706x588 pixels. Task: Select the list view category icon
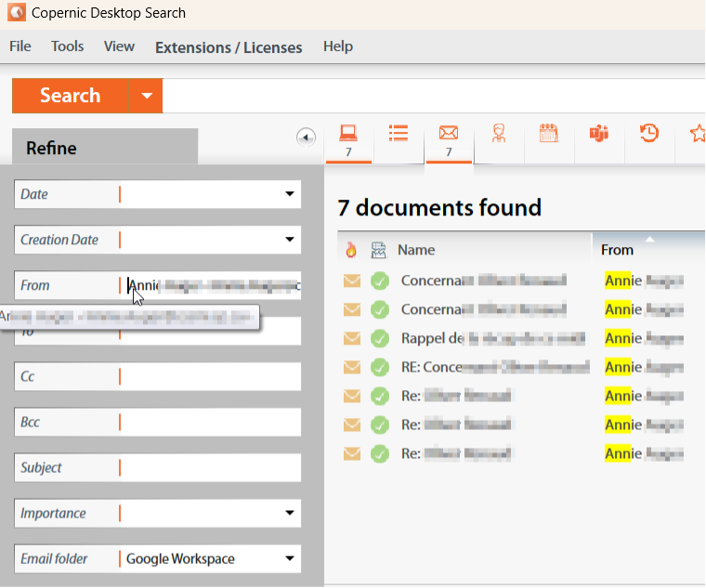(399, 135)
